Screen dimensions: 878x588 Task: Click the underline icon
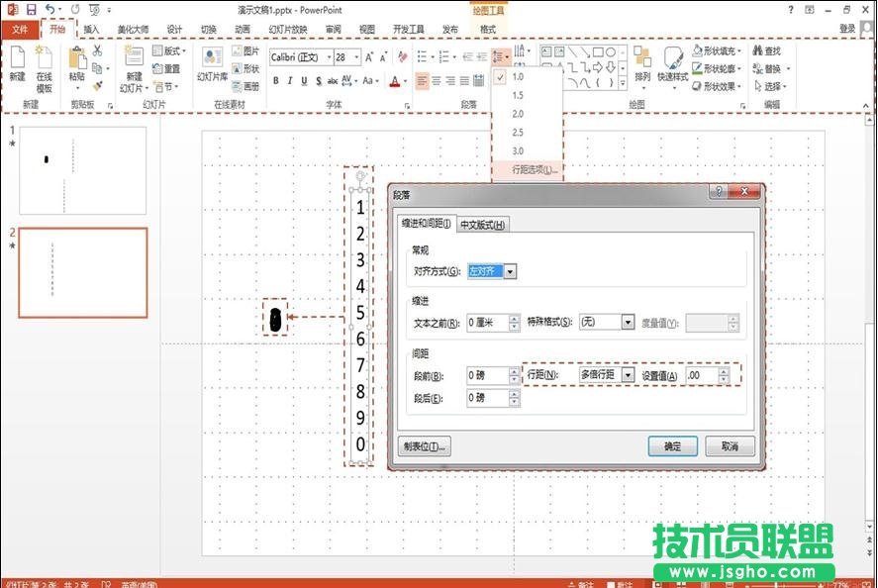click(x=302, y=80)
